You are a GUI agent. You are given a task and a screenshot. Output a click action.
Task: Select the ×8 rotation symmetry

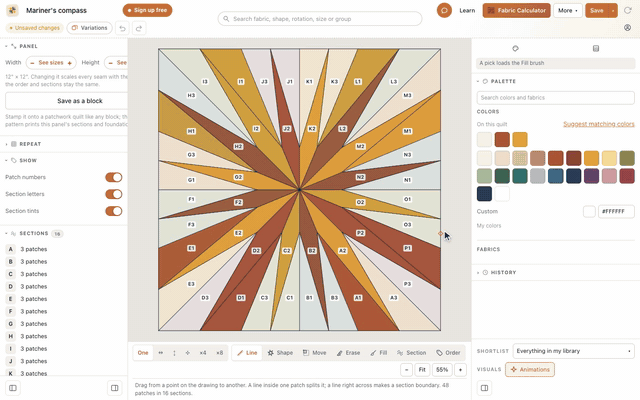point(220,353)
